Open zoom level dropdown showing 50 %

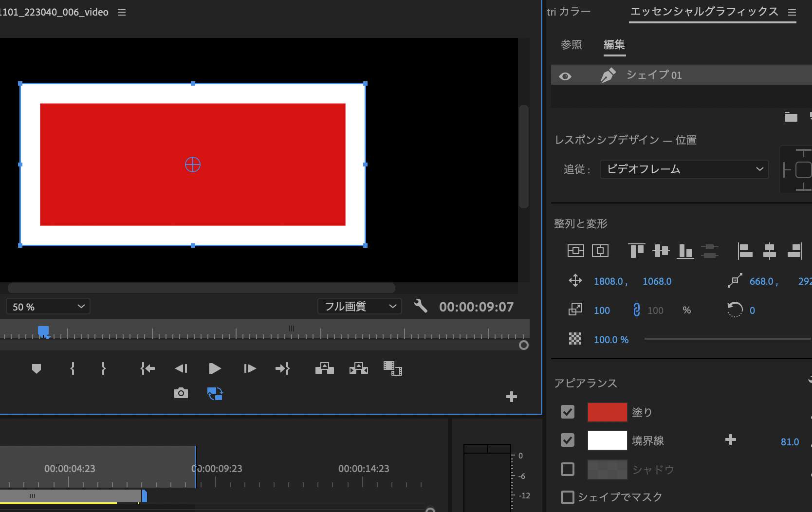pyautogui.click(x=48, y=307)
